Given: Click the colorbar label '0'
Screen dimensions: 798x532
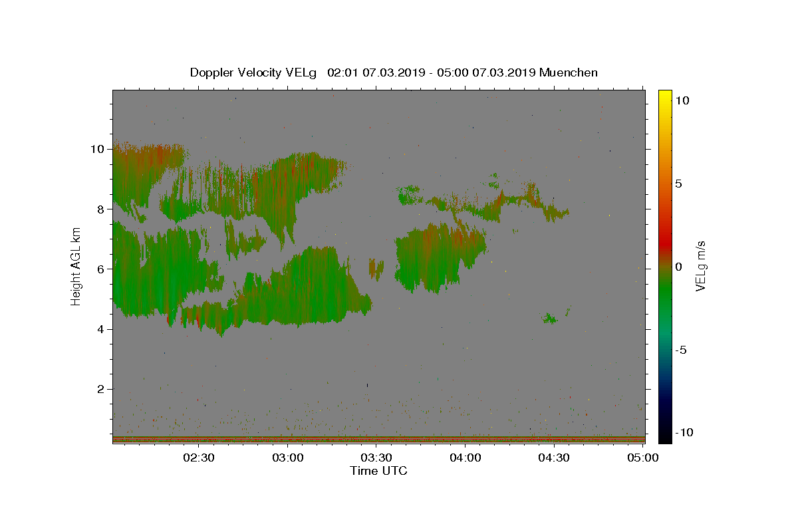Looking at the screenshot, I should [678, 267].
